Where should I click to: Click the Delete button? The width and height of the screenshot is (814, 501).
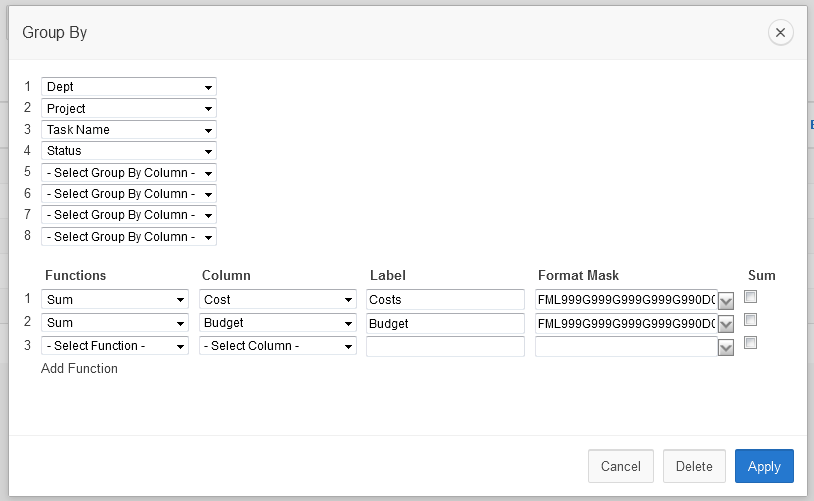point(694,466)
